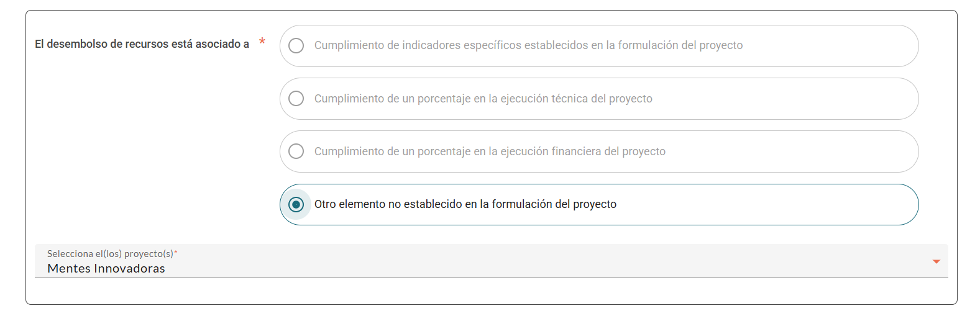Image resolution: width=980 pixels, height=316 pixels.
Task: Pick the financial execution percentage radio button
Action: click(x=296, y=151)
